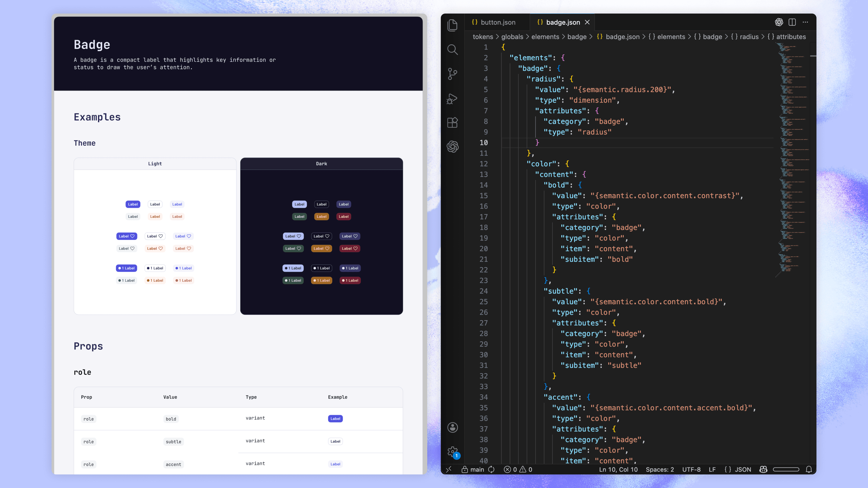Click the ChatGPT icon in editor title bar
Viewport: 868px width, 488px height.
tap(779, 22)
